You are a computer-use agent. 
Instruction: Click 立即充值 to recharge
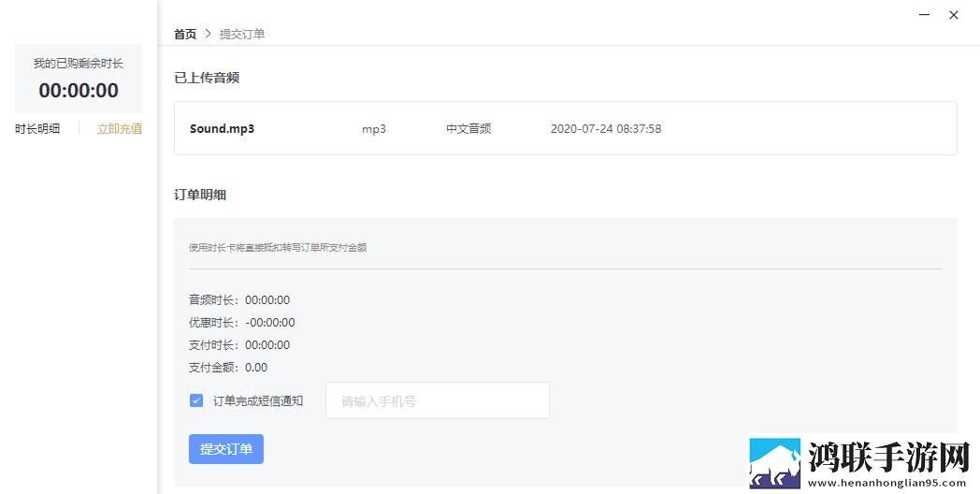point(120,129)
